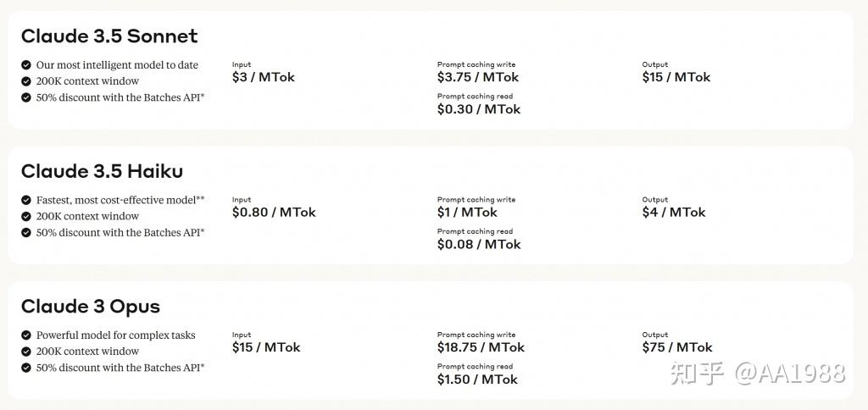Click Opus prompt caching write price $18.75
Image resolution: width=868 pixels, height=410 pixels.
point(481,347)
